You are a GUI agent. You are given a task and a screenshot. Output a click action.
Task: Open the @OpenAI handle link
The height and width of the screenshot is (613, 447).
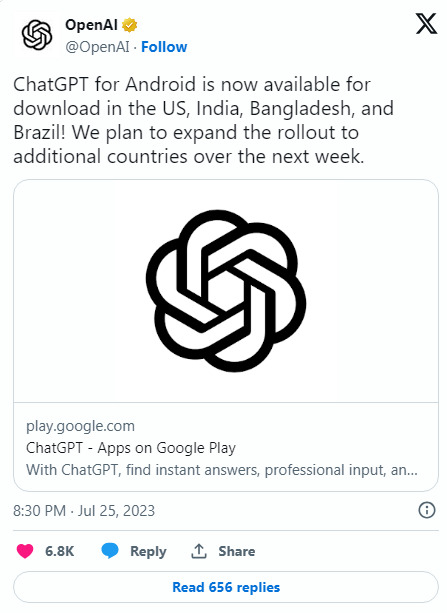(x=97, y=47)
